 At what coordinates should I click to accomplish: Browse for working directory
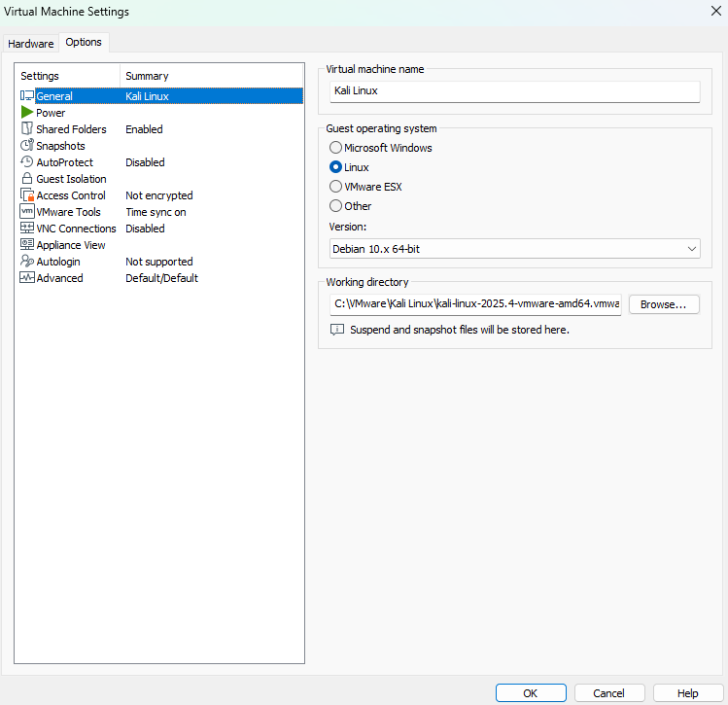[664, 304]
